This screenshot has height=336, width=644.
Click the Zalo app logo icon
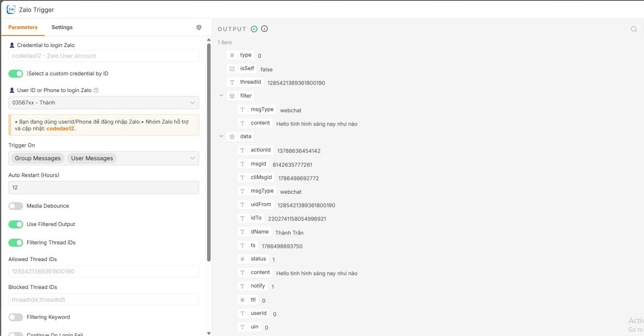click(11, 10)
